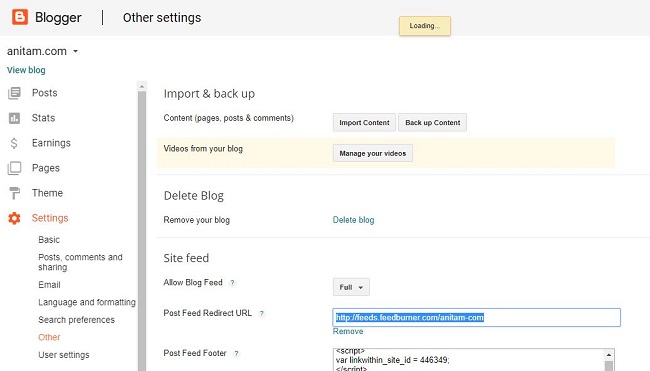Screen dimensions: 650x371
Task: Click the Post Feed Footer scroll up arrow
Action: [x=609, y=355]
